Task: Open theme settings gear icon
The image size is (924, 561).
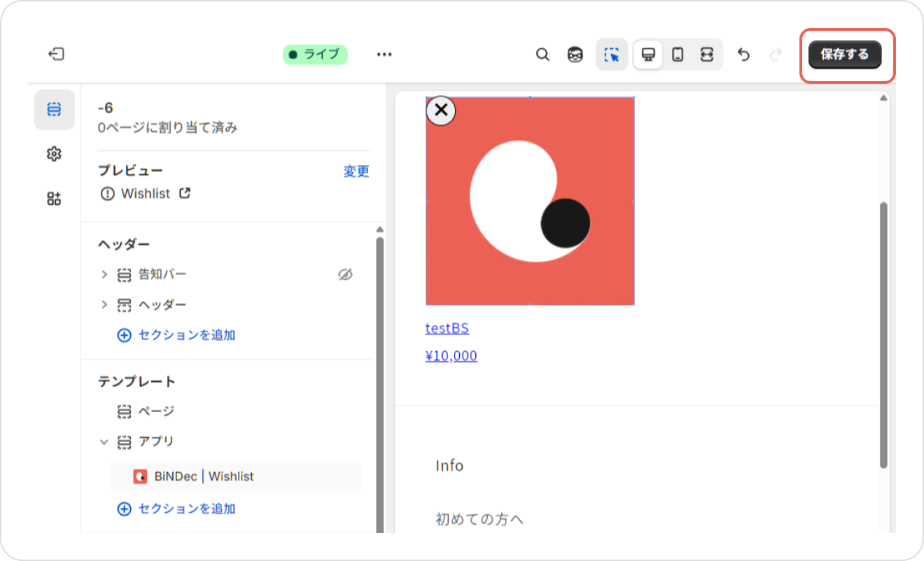Action: pos(55,154)
